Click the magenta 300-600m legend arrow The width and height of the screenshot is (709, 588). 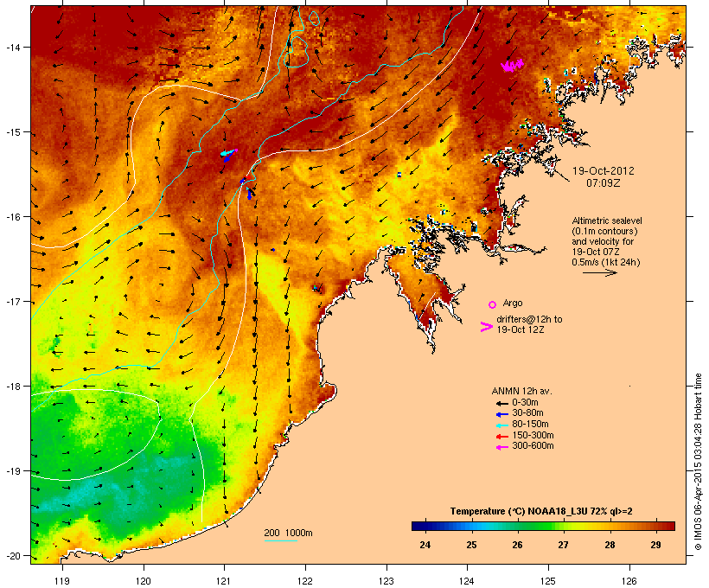[501, 447]
